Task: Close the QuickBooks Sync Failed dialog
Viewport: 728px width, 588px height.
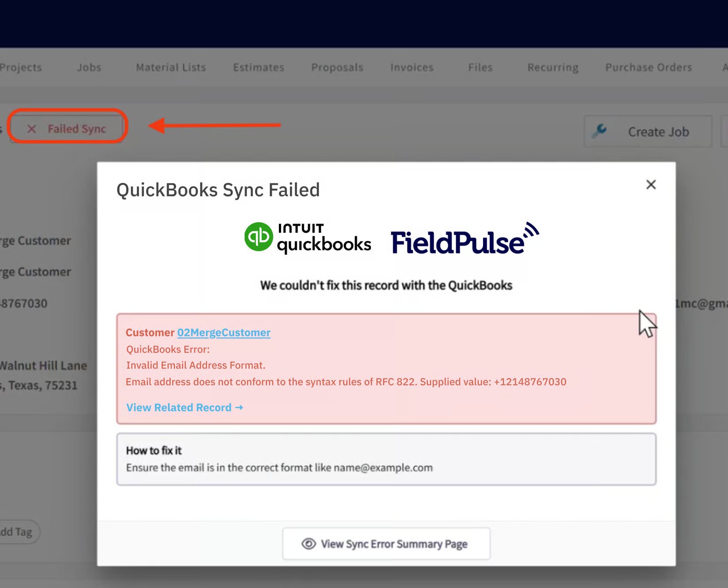Action: [651, 185]
